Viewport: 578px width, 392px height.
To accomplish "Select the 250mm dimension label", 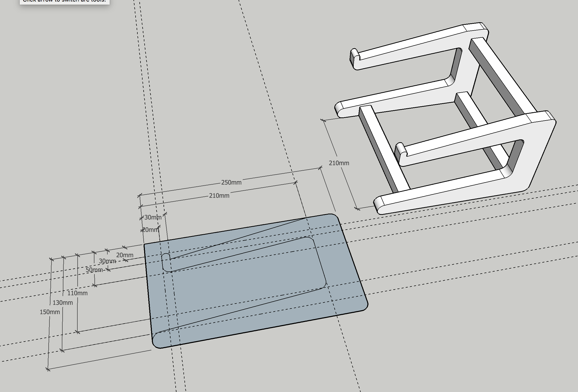I will point(231,183).
